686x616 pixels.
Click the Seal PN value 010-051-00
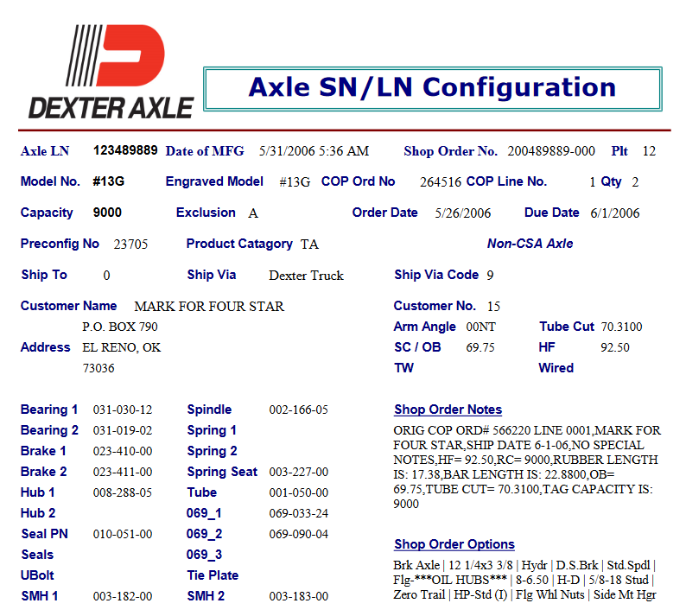click(123, 534)
